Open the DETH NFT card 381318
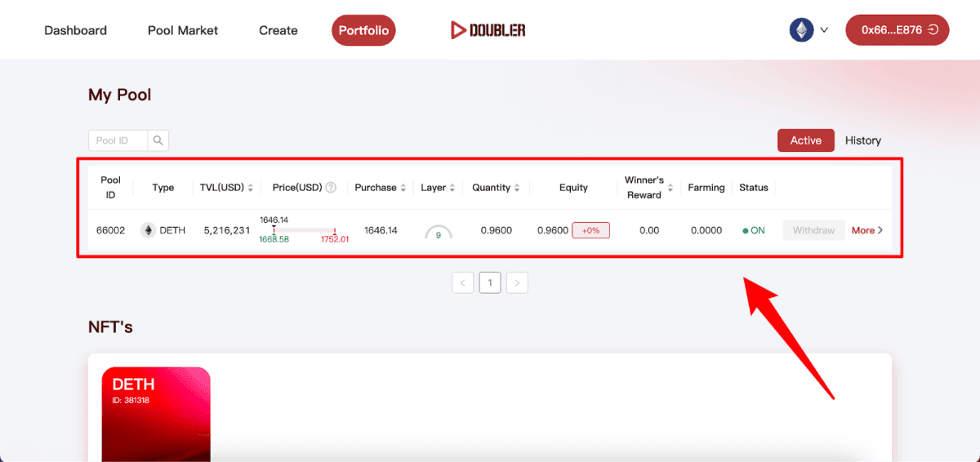Screen dimensions: 980x462 (x=156, y=414)
